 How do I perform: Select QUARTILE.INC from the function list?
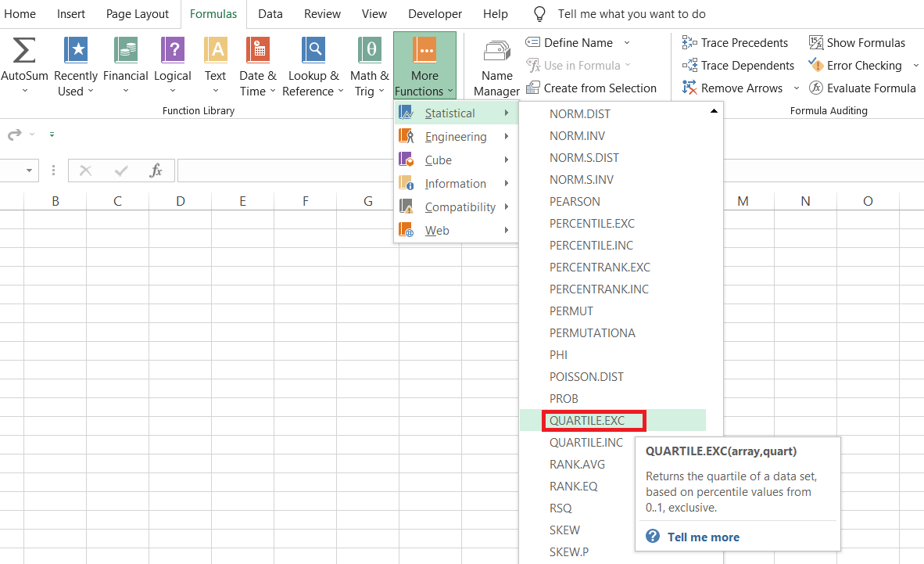coord(586,443)
